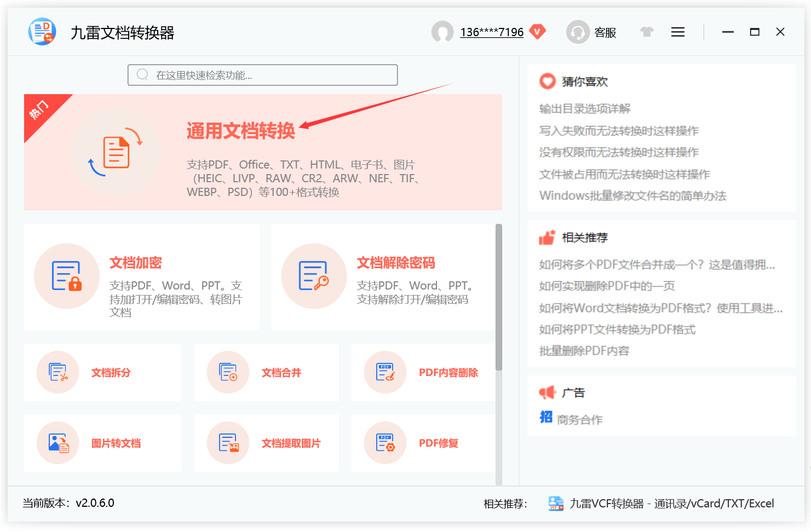Click the 九雷VCF转换器 icon in footer
811x532 pixels.
coord(556,504)
